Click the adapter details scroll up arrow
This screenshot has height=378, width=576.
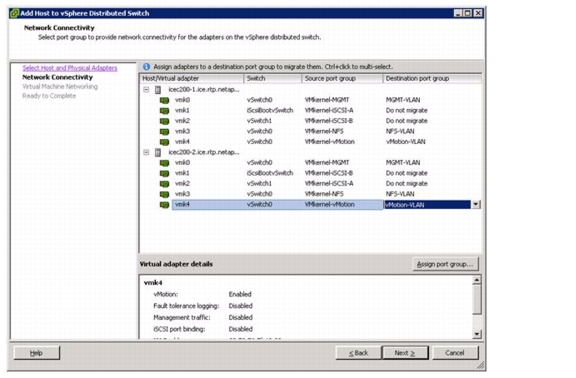[x=476, y=280]
